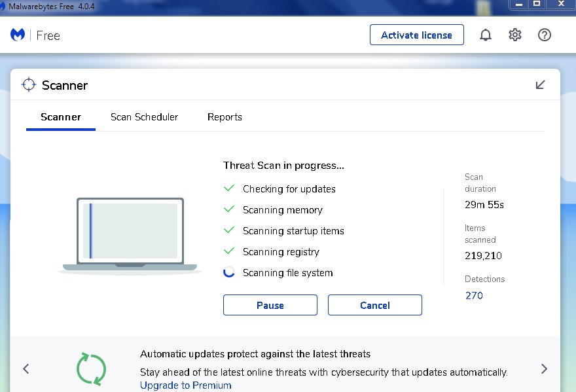This screenshot has width=576, height=392.
Task: Click the Scanning file system spinner
Action: click(229, 272)
